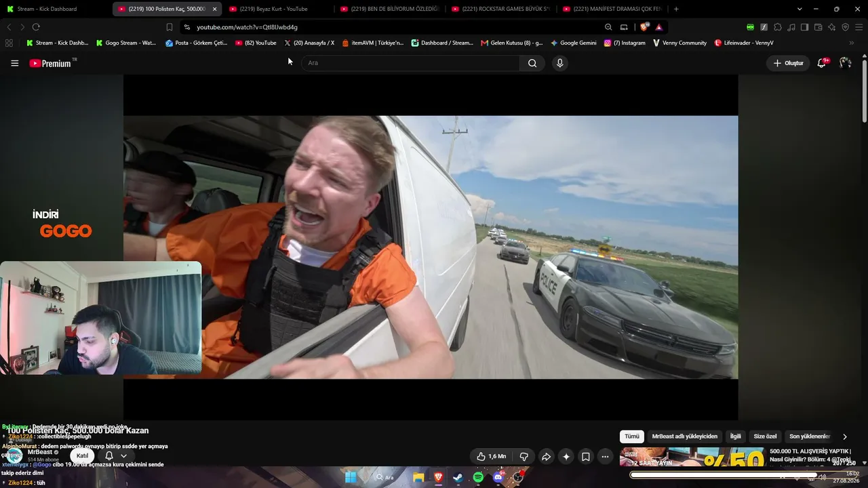This screenshot has height=488, width=868.
Task: Open the Gogo Stream bookmark
Action: point(126,43)
